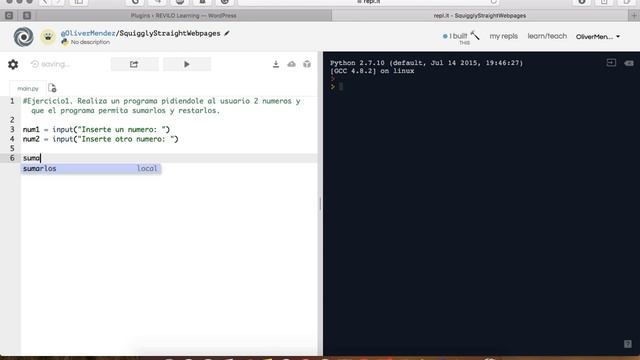Go to my repls
This screenshot has height=360, width=640.
[x=503, y=36]
